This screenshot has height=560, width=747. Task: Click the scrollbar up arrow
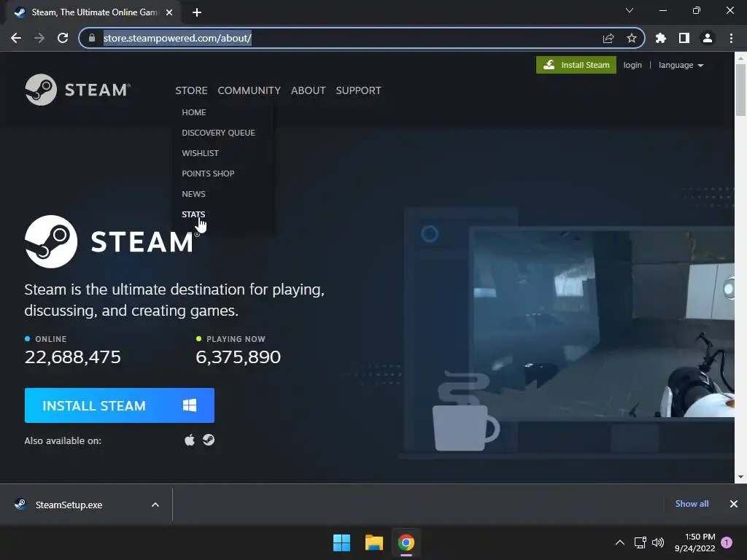pyautogui.click(x=740, y=58)
